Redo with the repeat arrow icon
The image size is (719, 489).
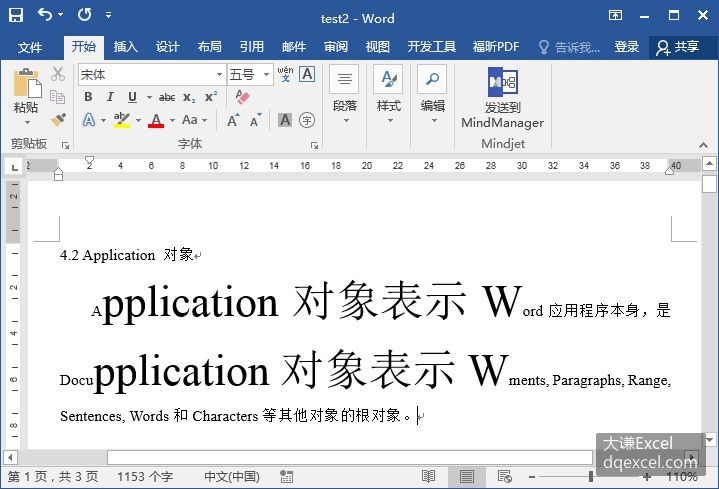click(84, 15)
